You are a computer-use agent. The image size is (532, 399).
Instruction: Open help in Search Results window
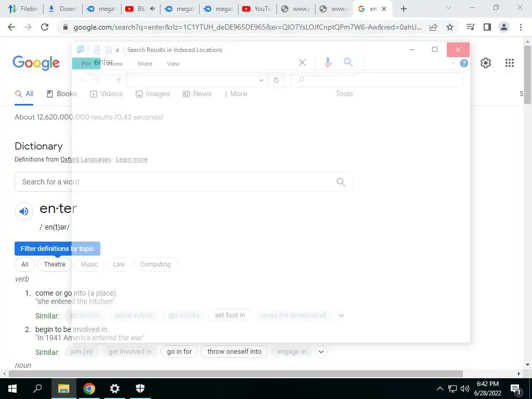point(464,63)
